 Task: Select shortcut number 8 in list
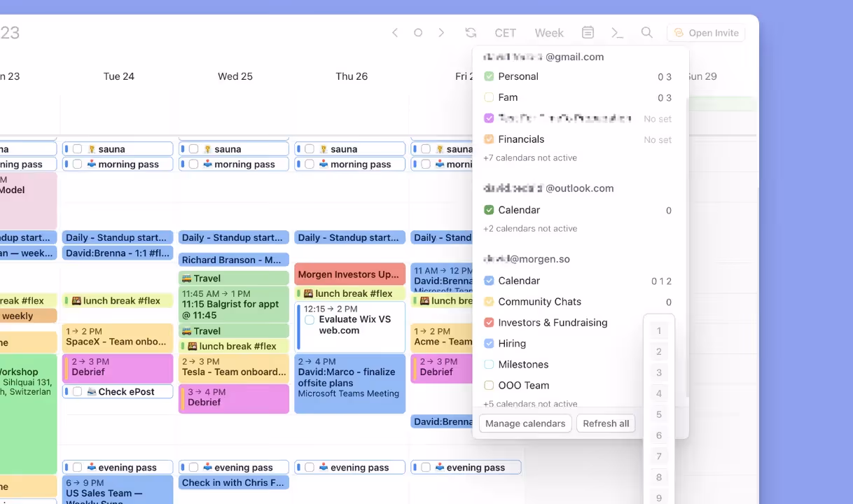tap(658, 477)
